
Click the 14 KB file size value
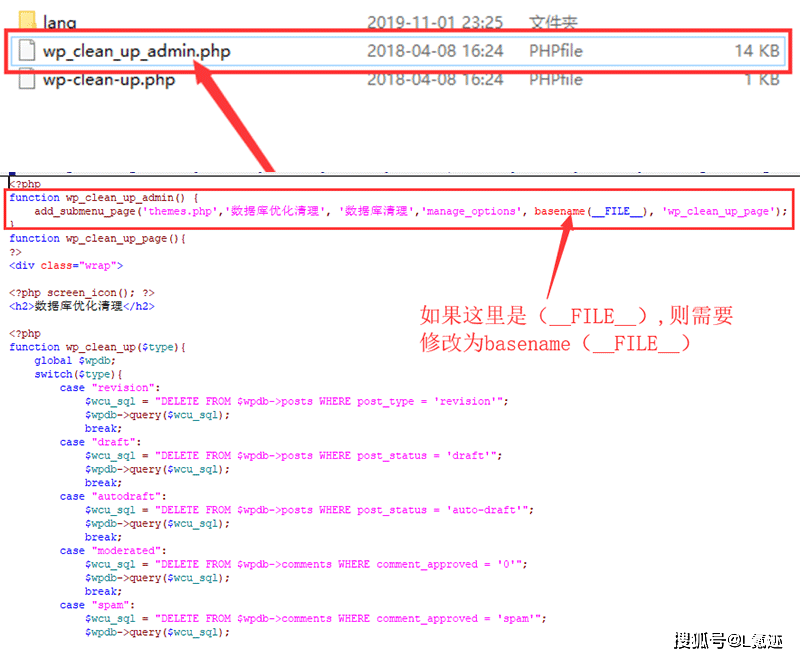click(x=757, y=50)
